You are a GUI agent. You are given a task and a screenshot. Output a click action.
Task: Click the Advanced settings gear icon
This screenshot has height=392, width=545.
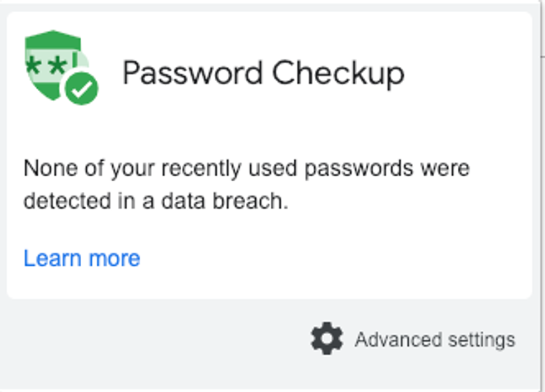pyautogui.click(x=327, y=339)
